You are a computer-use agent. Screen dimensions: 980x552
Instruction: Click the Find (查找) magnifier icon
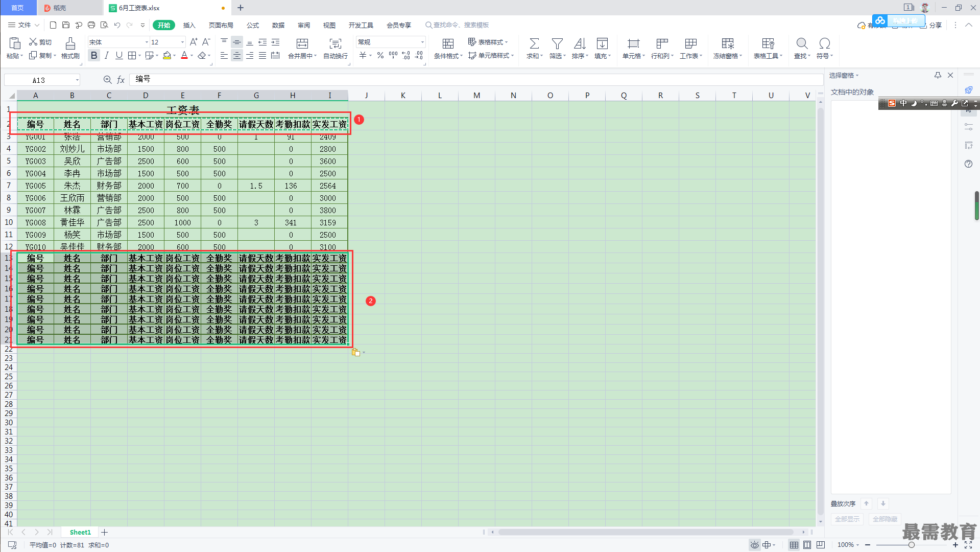[x=802, y=43]
